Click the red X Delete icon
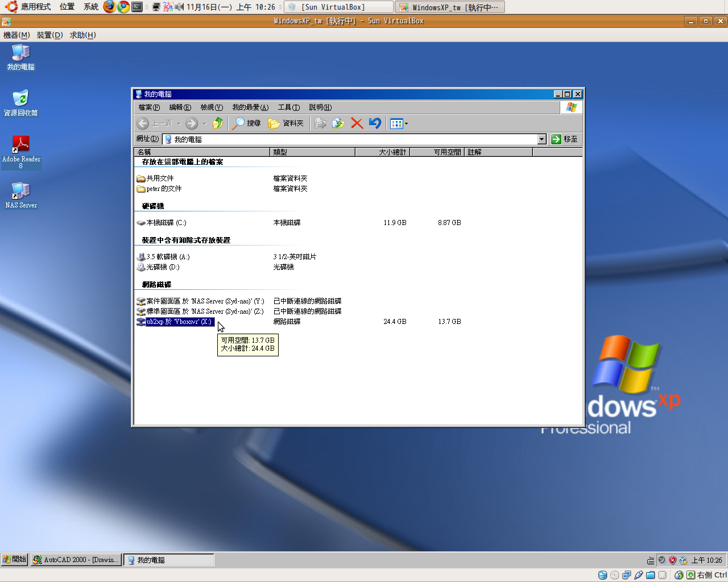 (x=357, y=123)
